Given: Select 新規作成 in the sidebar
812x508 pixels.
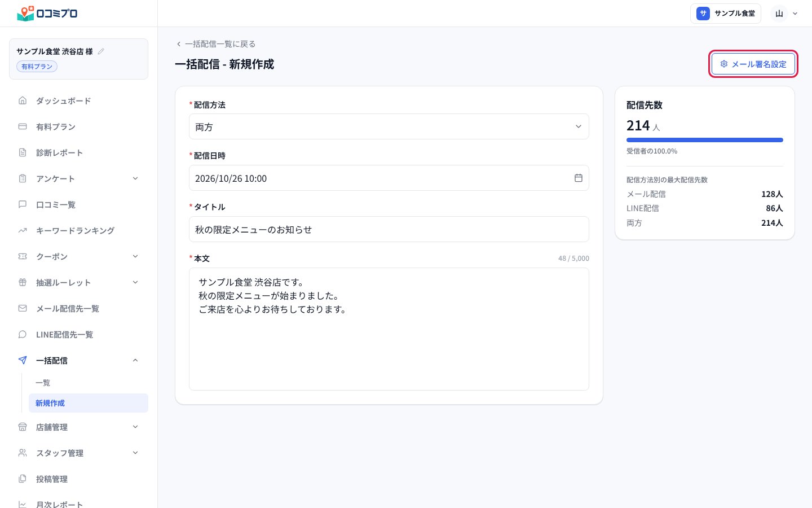Looking at the screenshot, I should pos(89,403).
